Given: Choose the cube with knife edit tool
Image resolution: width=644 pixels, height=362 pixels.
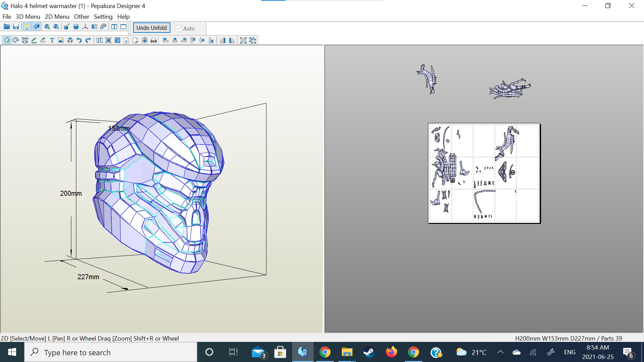Looking at the screenshot, I should (66, 27).
